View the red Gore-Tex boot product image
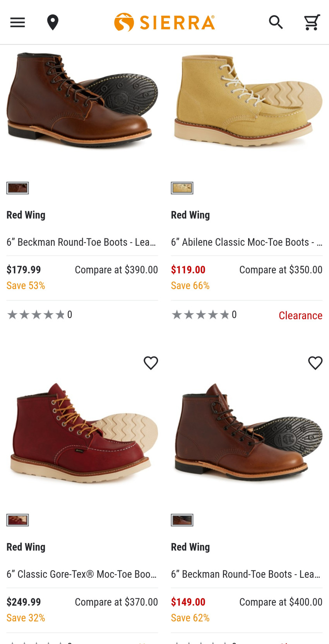Screen dimensions: 329x644 tap(82, 432)
